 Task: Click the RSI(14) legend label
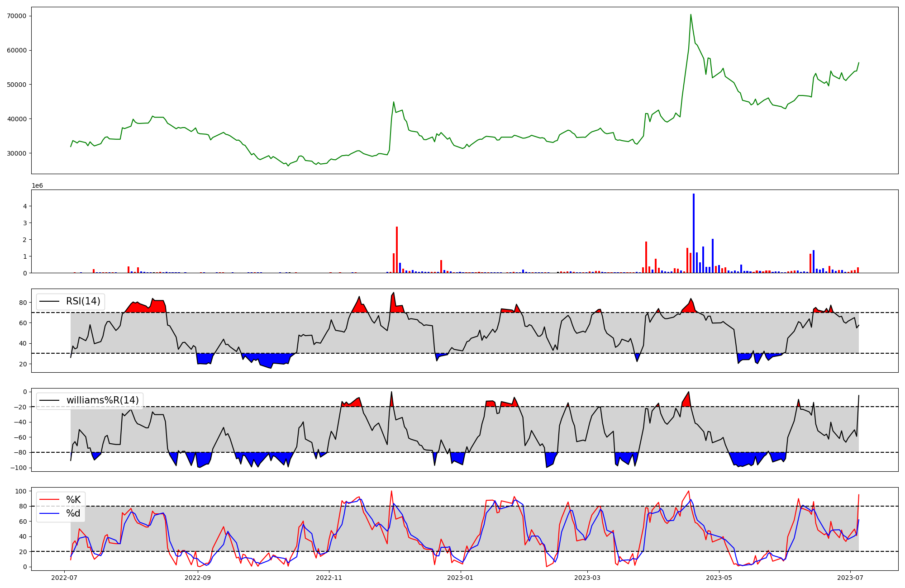83,301
